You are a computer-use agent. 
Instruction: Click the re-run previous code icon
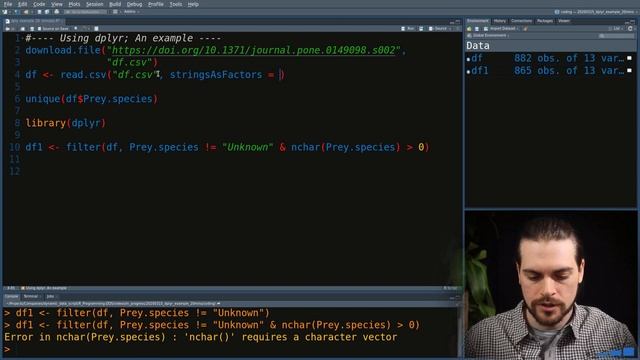click(x=421, y=29)
